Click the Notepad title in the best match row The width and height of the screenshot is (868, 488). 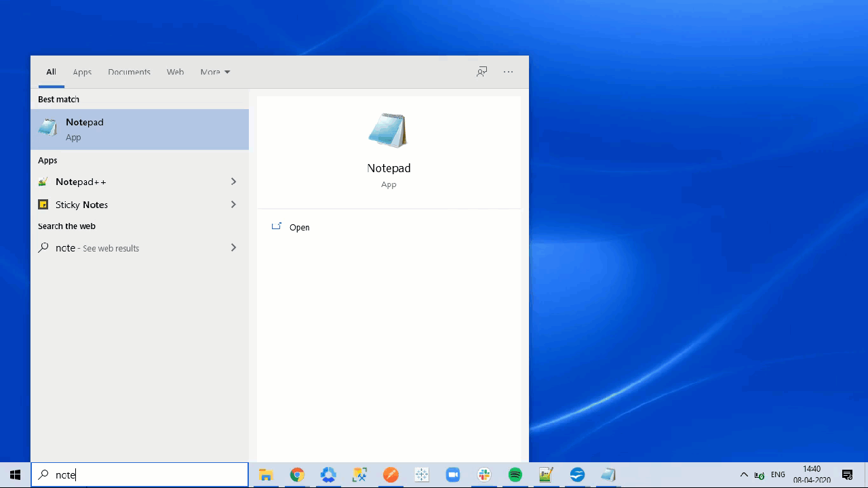point(85,122)
